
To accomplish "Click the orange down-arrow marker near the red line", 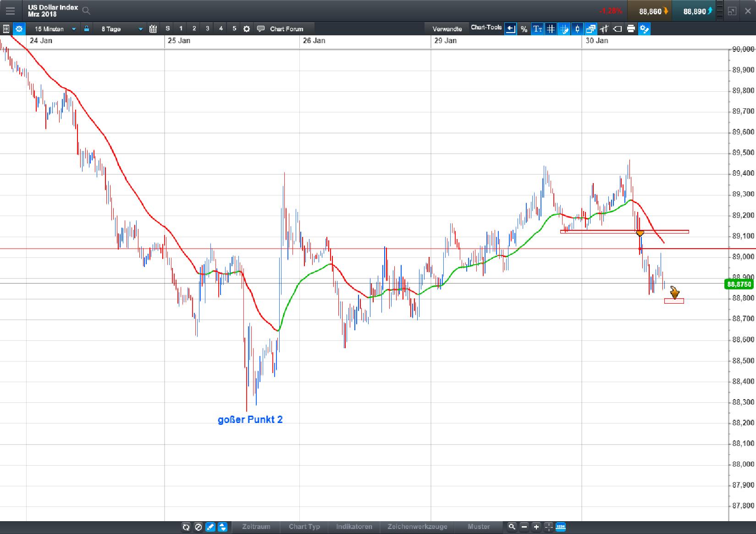I will [640, 234].
